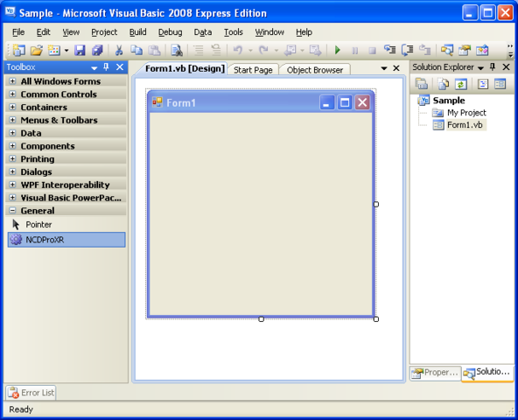Switch to the Object Browser tab
Screen dimensions: 518x420
tap(315, 70)
